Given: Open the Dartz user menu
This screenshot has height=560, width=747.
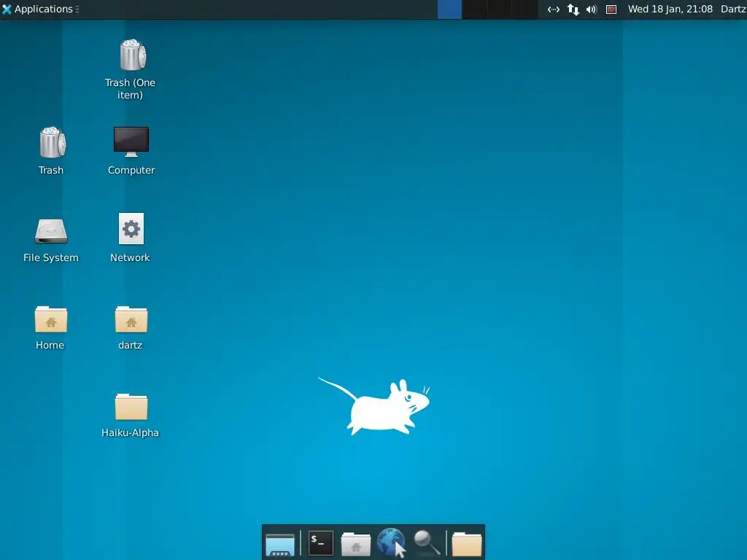Looking at the screenshot, I should pyautogui.click(x=733, y=9).
